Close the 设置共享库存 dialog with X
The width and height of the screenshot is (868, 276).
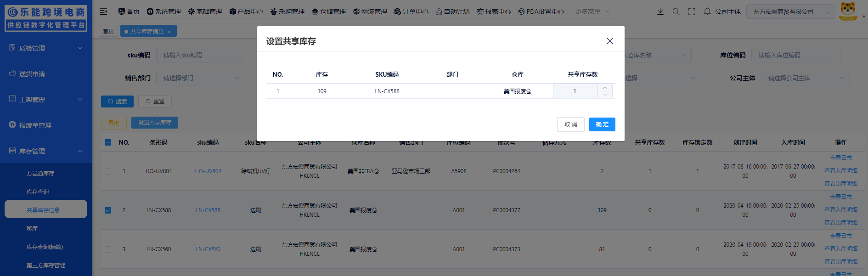(609, 41)
